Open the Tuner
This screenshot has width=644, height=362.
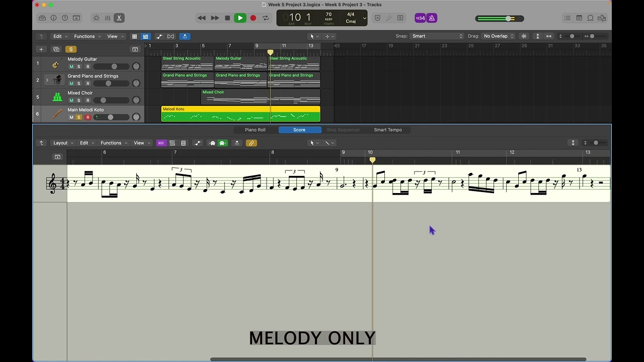point(389,18)
